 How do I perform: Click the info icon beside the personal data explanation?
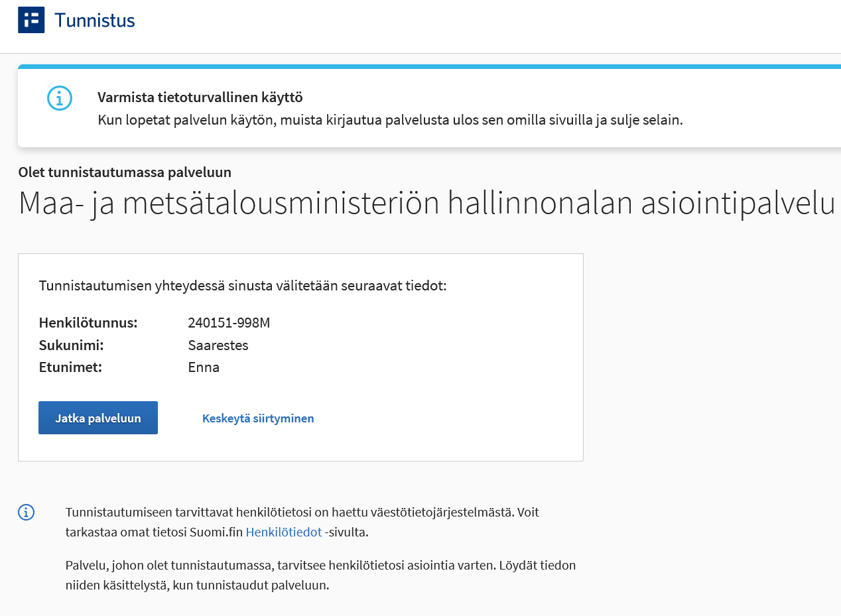[26, 512]
